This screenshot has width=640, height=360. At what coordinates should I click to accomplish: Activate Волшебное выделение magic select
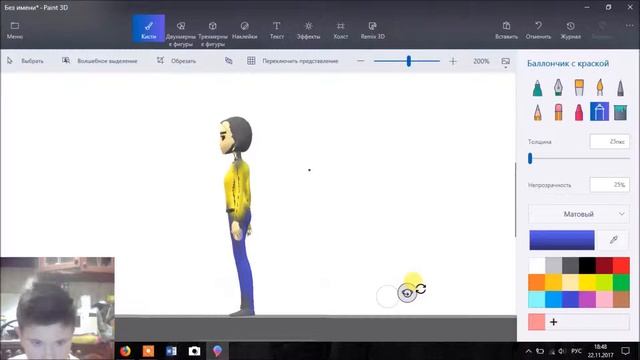pyautogui.click(x=100, y=61)
